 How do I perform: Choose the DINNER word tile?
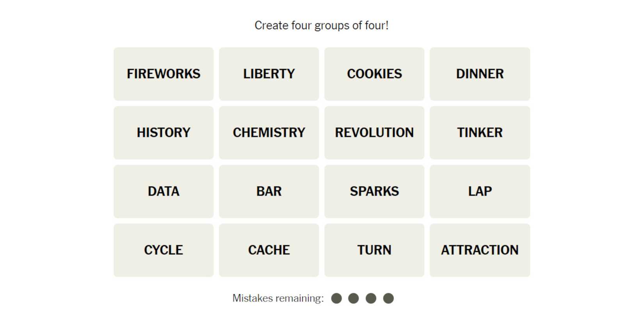click(x=480, y=74)
